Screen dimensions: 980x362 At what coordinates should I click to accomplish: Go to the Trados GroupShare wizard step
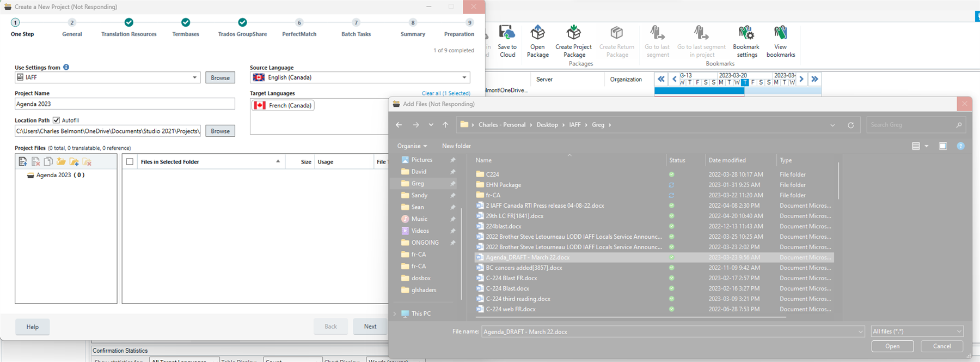point(242,28)
